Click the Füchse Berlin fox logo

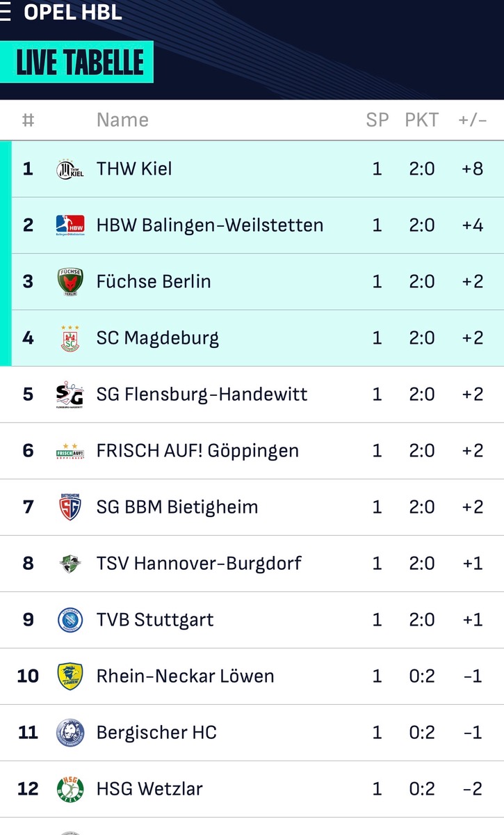click(x=70, y=282)
